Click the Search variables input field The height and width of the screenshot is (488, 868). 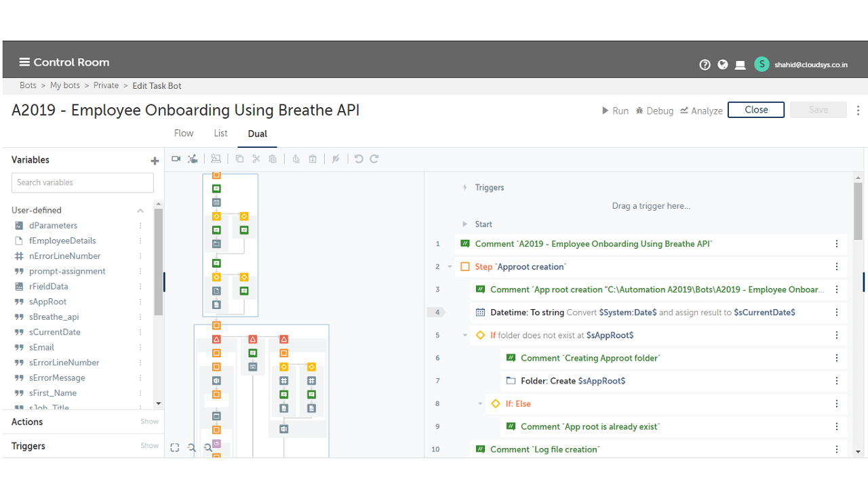coord(83,182)
